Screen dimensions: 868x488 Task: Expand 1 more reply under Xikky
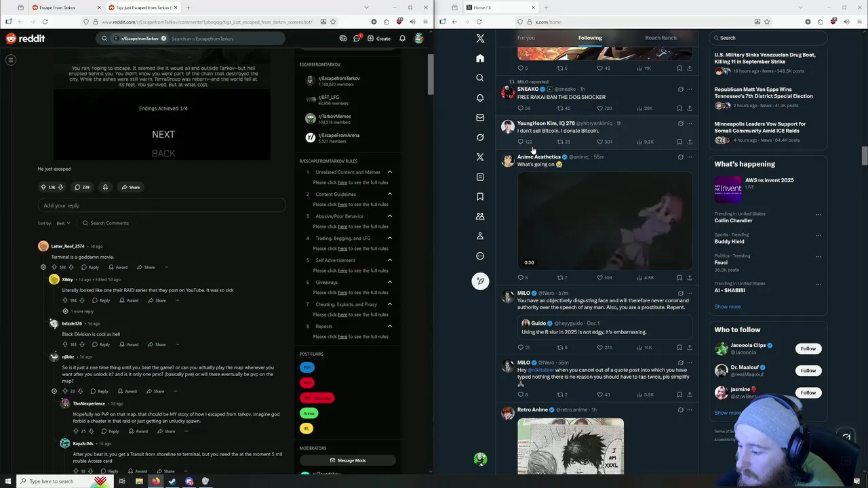point(80,311)
